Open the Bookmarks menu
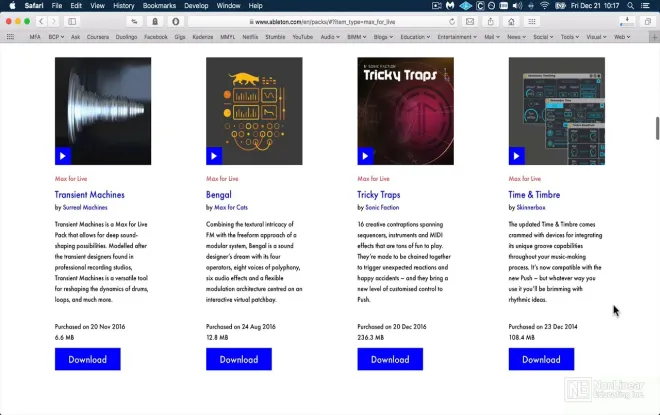This screenshot has width=660, height=415. (159, 5)
